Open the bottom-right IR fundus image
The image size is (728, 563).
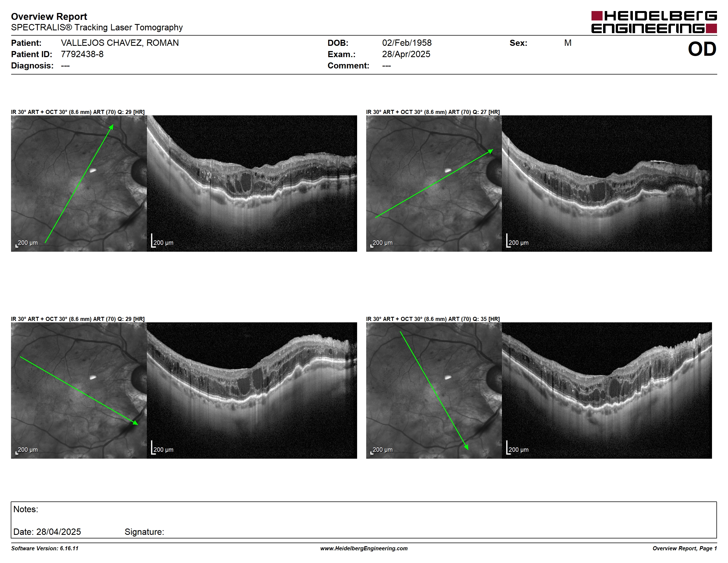pos(434,390)
